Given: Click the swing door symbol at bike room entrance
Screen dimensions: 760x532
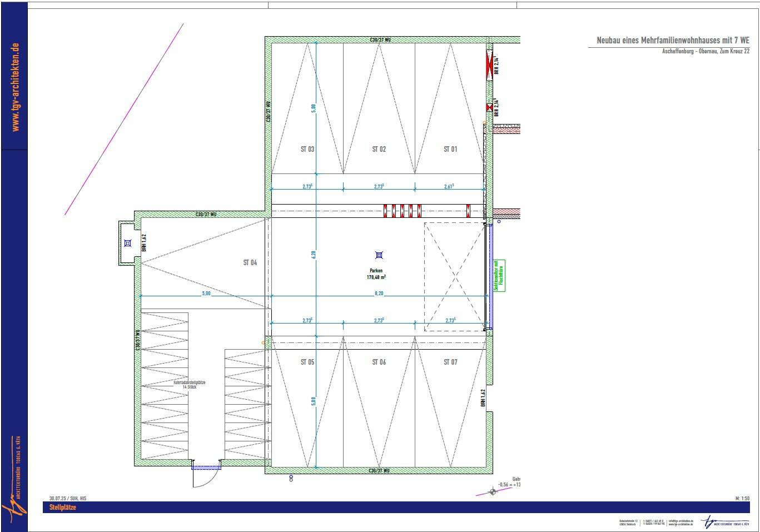Looking at the screenshot, I should click(206, 473).
